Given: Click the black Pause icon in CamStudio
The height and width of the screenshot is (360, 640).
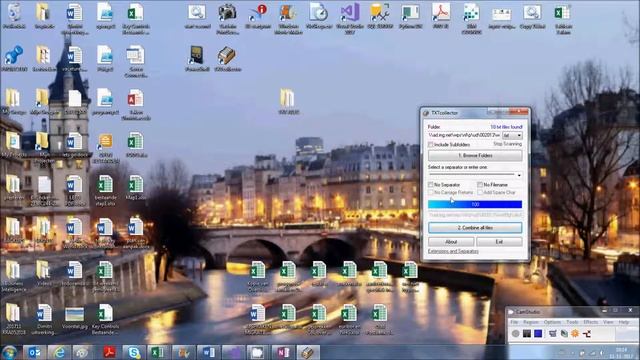Looking at the screenshot, I should click(527, 333).
